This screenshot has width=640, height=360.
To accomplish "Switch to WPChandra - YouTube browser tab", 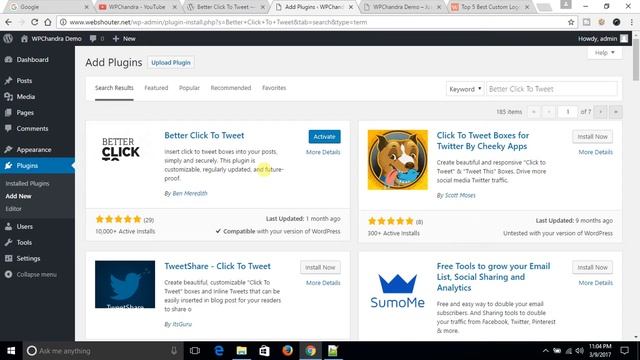I will (137, 7).
